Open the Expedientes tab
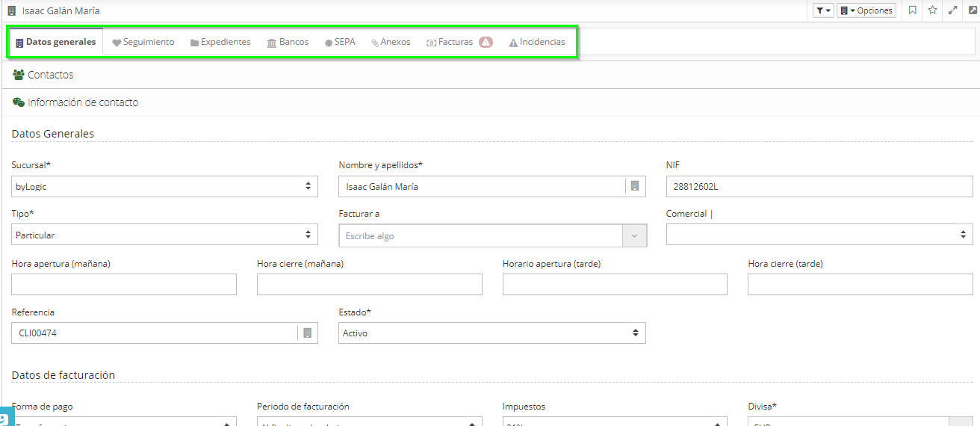The width and height of the screenshot is (980, 426). click(x=220, y=43)
